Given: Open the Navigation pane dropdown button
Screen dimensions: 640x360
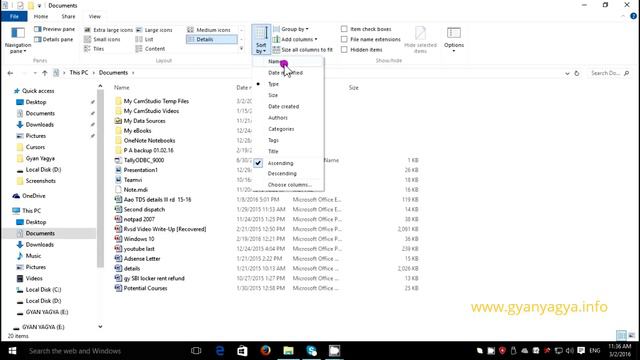Looking at the screenshot, I should 18,40.
